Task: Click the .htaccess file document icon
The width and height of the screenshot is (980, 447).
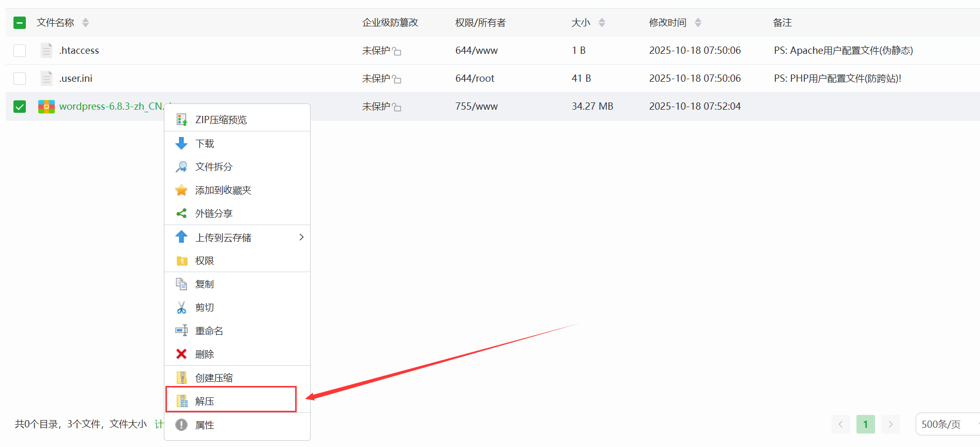Action: pyautogui.click(x=47, y=50)
